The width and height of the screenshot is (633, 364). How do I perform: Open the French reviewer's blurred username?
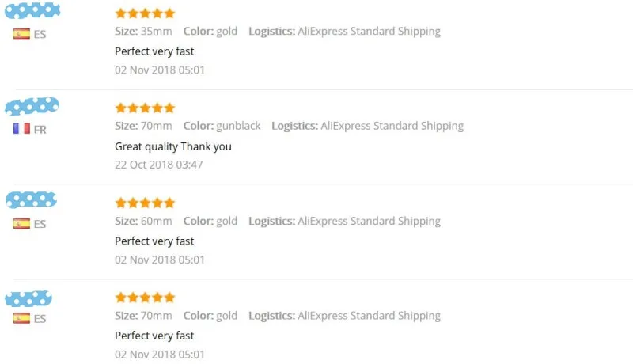pyautogui.click(x=32, y=106)
